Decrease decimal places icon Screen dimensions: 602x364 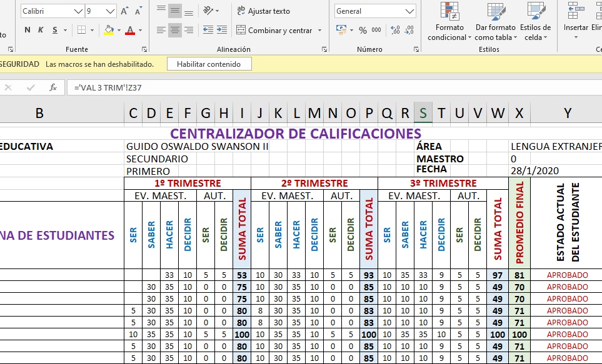click(409, 30)
